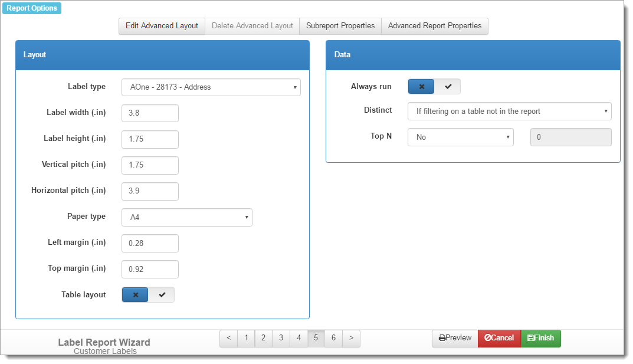Enable Always run with checkmark
Image resolution: width=633 pixels, height=364 pixels.
448,87
